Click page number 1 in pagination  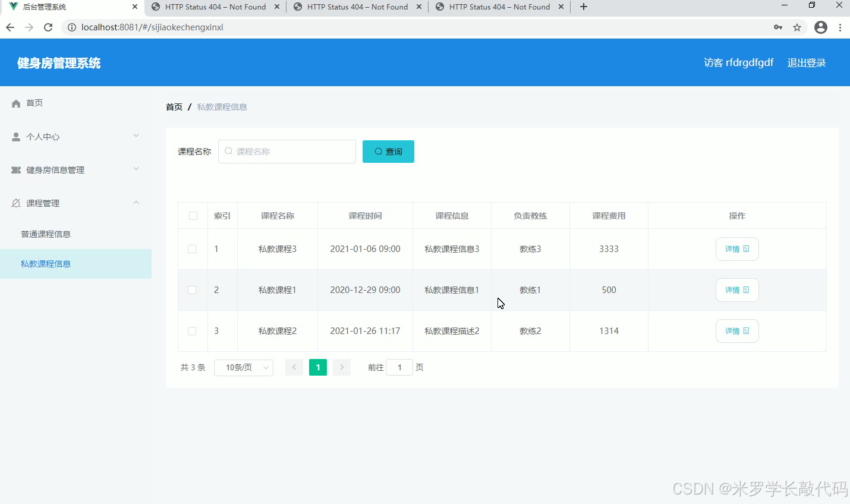point(318,367)
